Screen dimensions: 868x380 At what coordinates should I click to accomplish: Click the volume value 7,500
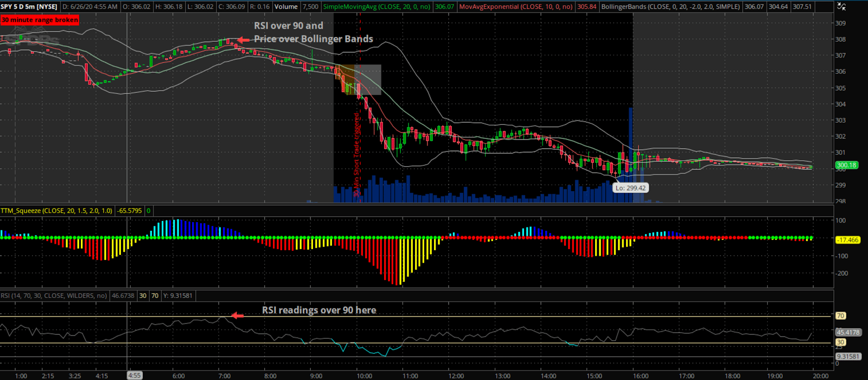(310, 7)
